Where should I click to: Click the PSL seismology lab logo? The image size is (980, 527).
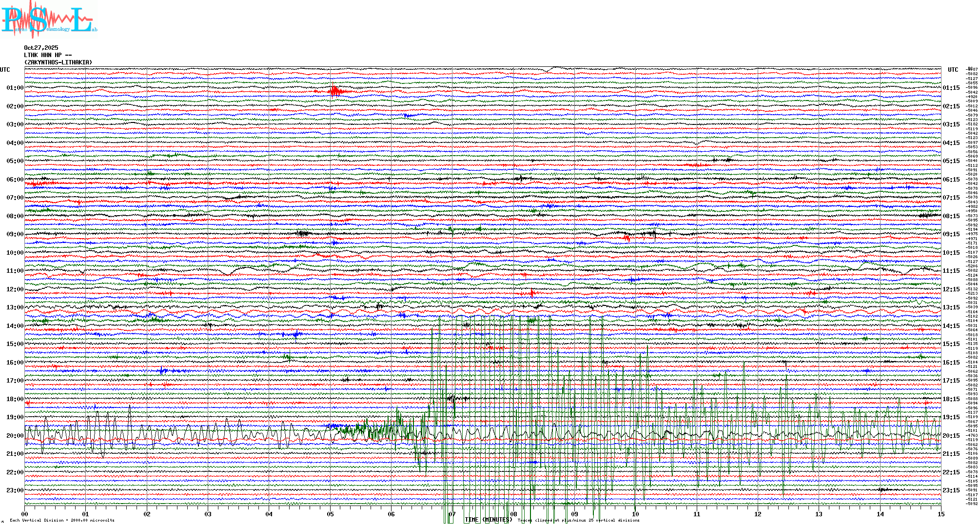pyautogui.click(x=49, y=20)
